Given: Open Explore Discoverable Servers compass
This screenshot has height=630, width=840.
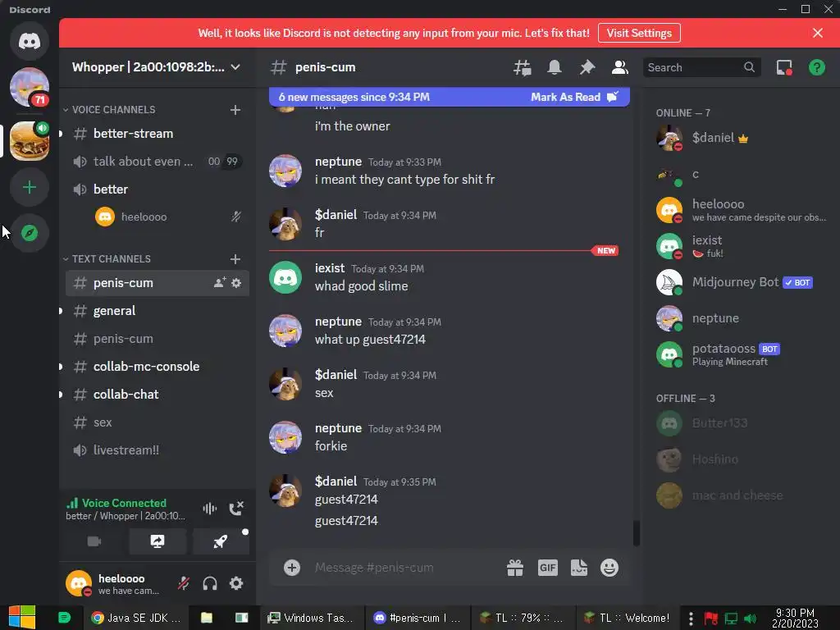Looking at the screenshot, I should pos(30,233).
